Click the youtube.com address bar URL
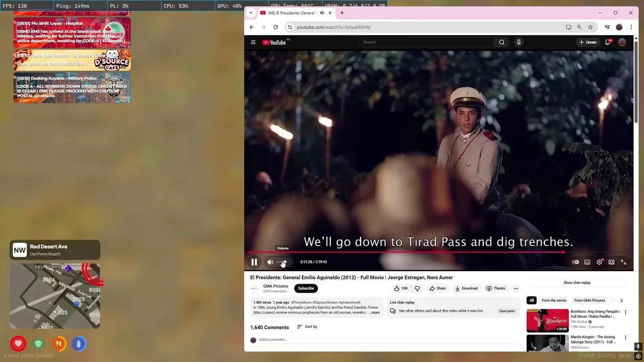644x362 pixels. click(x=333, y=27)
